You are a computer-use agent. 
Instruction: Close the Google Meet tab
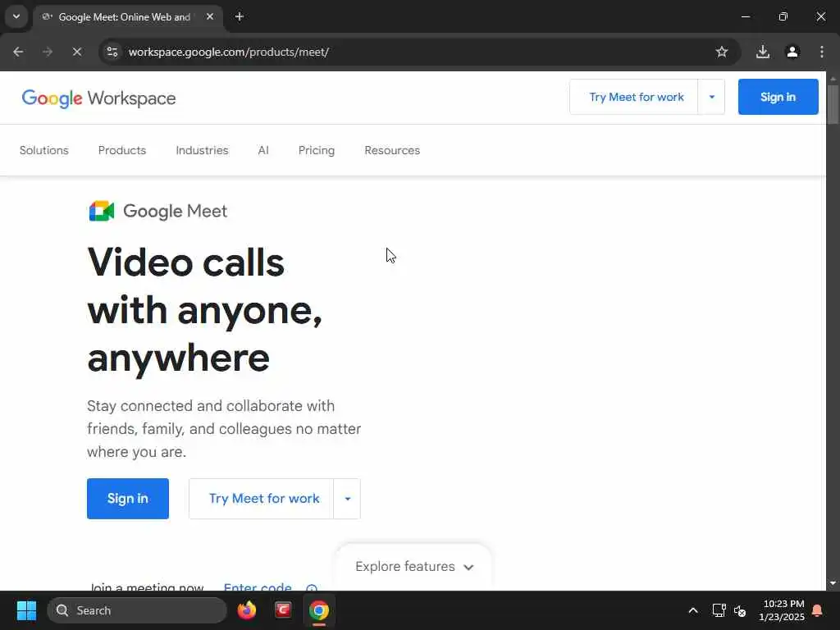(210, 16)
